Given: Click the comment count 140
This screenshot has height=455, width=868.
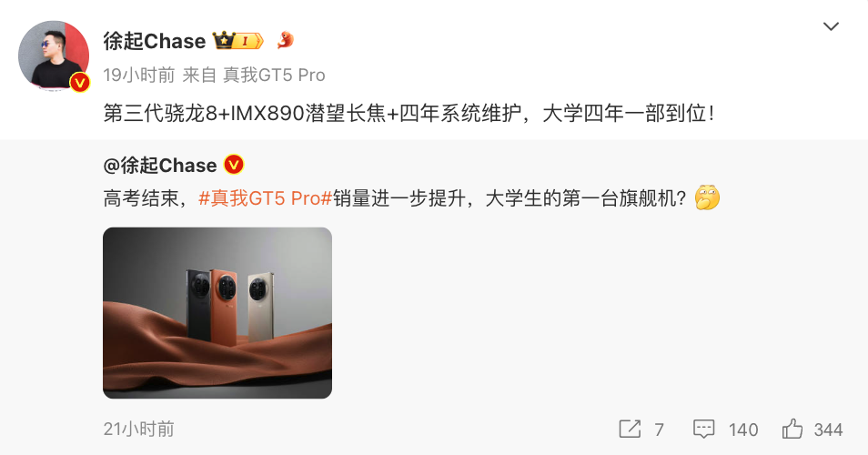Looking at the screenshot, I should (x=742, y=430).
